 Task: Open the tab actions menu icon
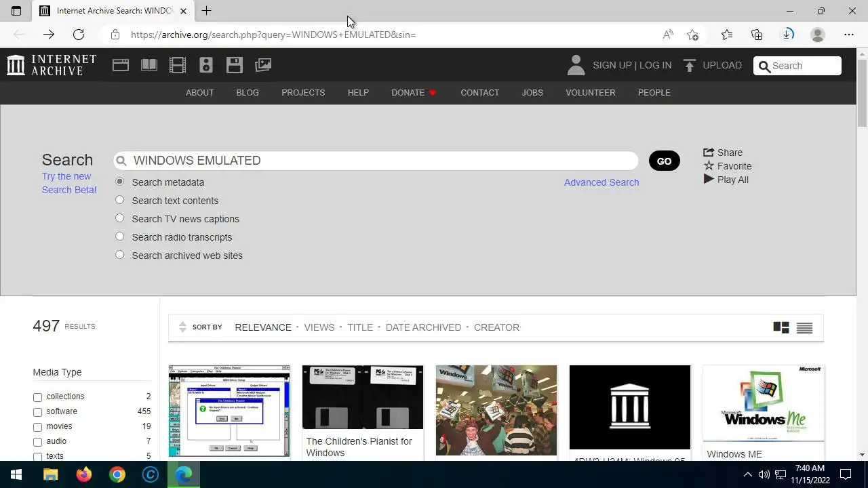[x=16, y=11]
